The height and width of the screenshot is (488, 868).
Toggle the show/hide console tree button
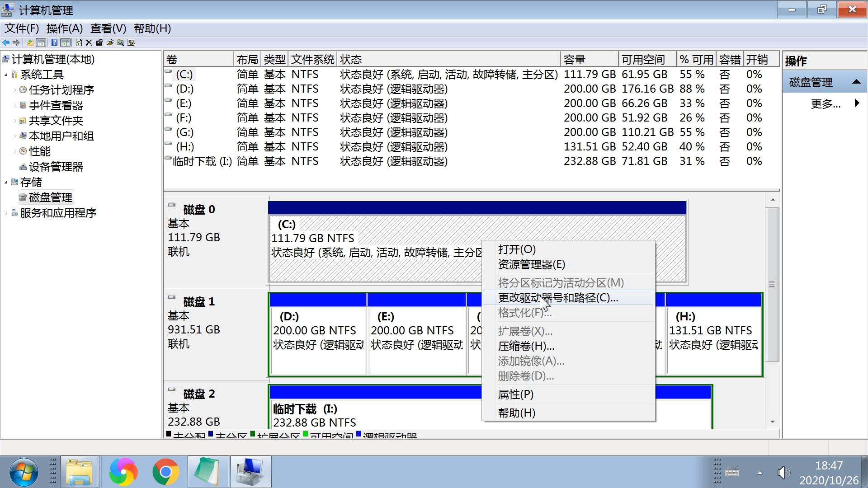click(41, 42)
